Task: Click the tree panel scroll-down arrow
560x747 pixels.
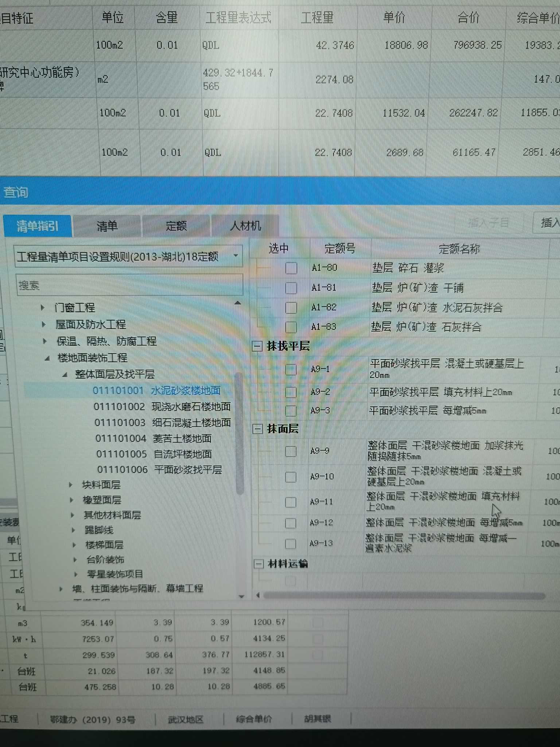Action: 241,597
